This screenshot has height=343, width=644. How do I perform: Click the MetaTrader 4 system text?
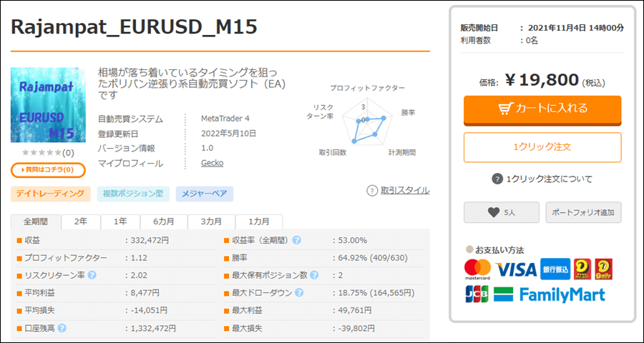coord(225,119)
